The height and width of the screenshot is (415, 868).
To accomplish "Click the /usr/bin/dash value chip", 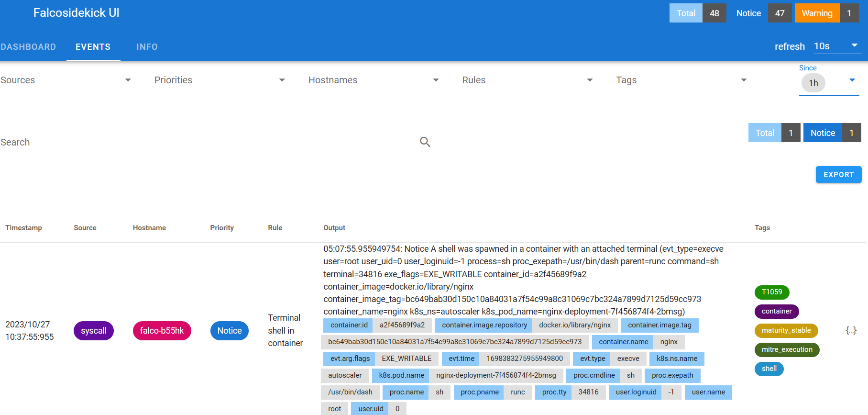I will 350,392.
